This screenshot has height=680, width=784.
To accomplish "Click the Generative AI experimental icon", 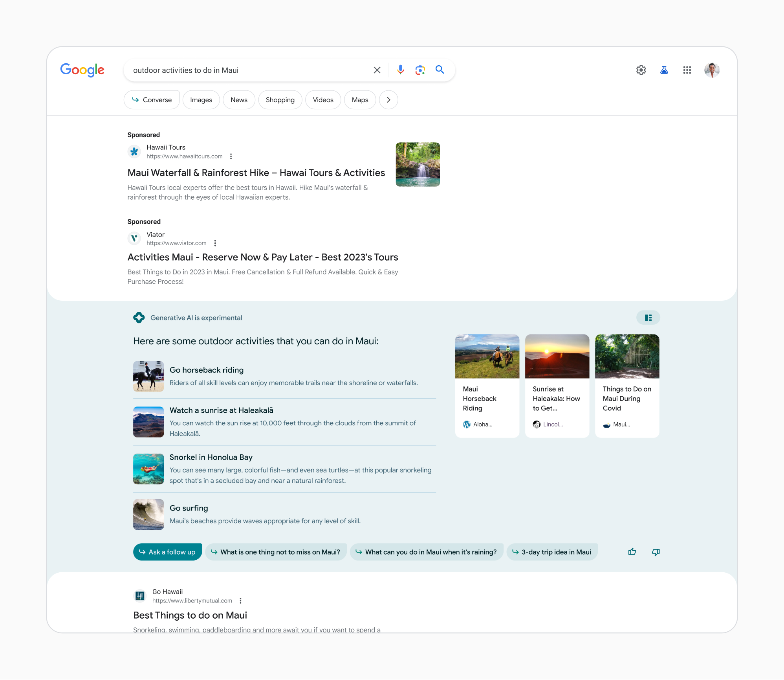I will (139, 318).
